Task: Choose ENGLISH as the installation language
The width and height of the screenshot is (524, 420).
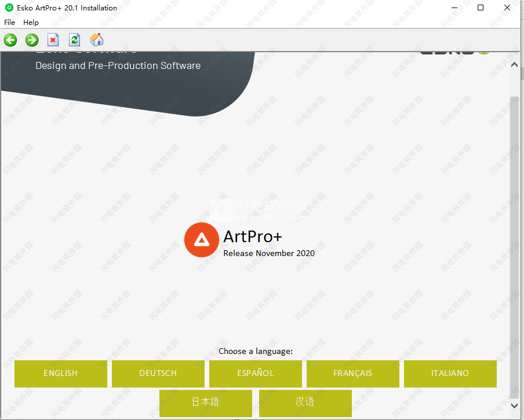Action: coord(61,374)
